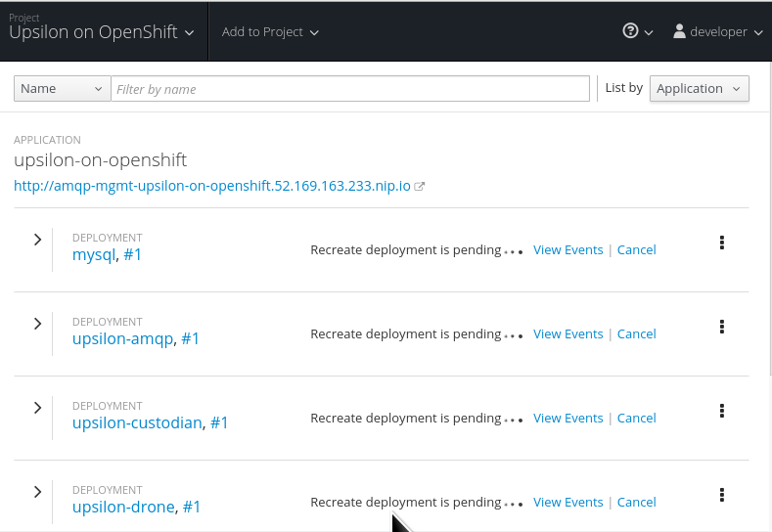Open the Name filter type dropdown
Image resolution: width=772 pixels, height=532 pixels.
(62, 89)
